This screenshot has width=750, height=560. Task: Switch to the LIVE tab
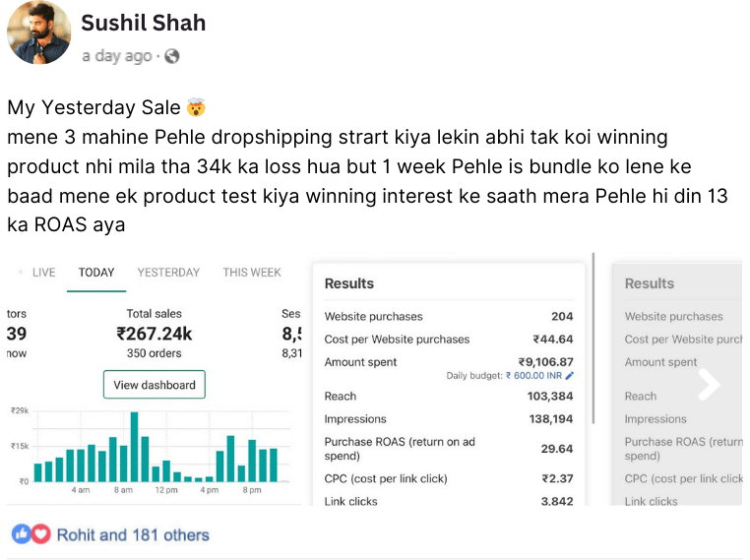coord(43,273)
